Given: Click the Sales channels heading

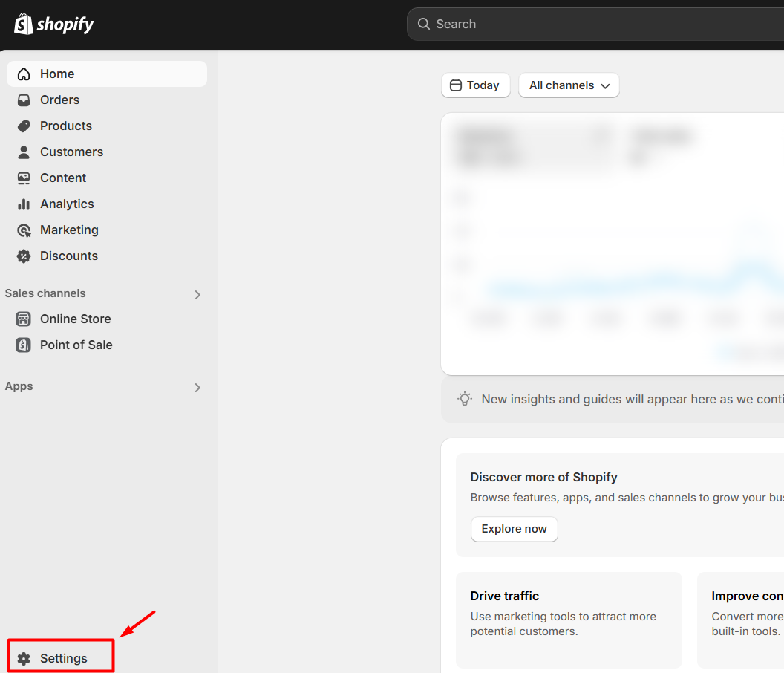Looking at the screenshot, I should coord(45,293).
